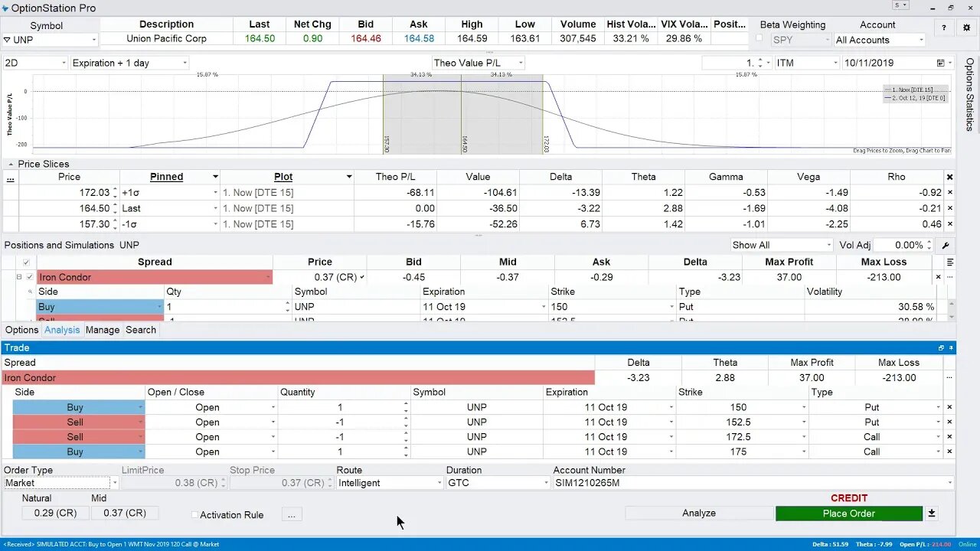The image size is (980, 551).
Task: Open the settings gear icon at top right
Action: [x=965, y=28]
